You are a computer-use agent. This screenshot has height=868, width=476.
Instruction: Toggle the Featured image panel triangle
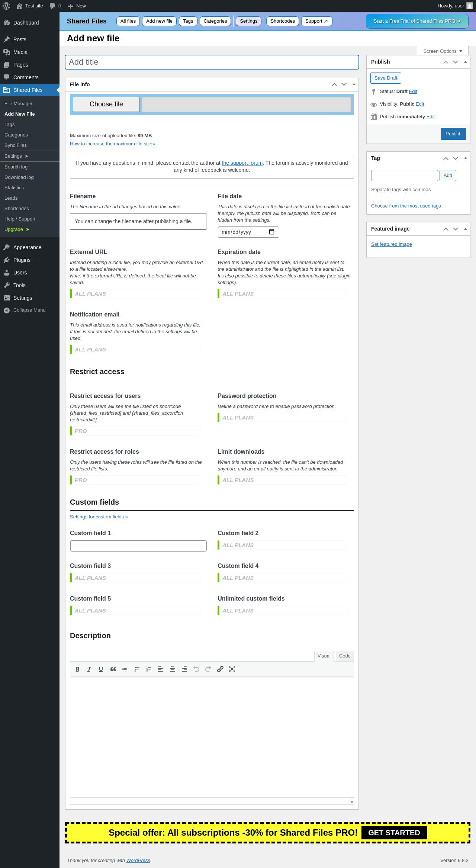(465, 229)
